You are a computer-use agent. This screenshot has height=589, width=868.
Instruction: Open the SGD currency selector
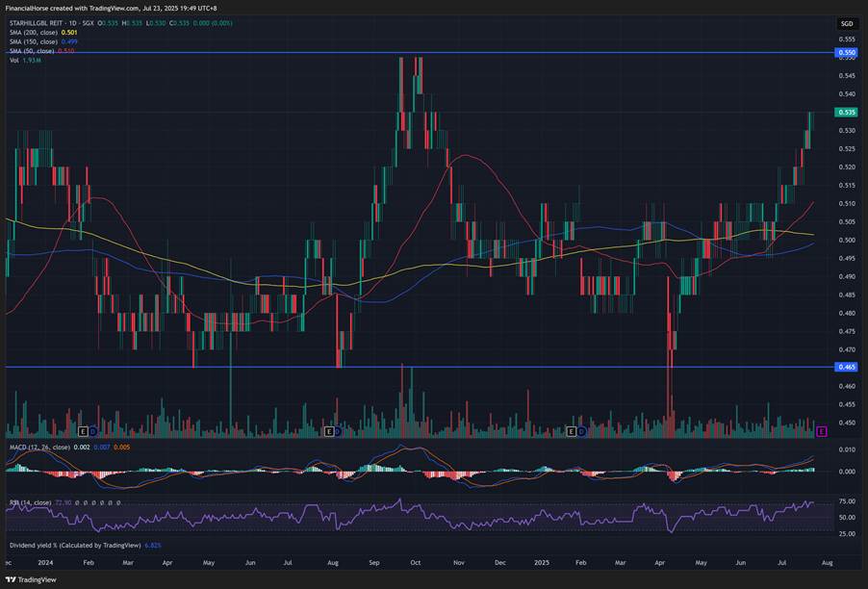pyautogui.click(x=847, y=23)
